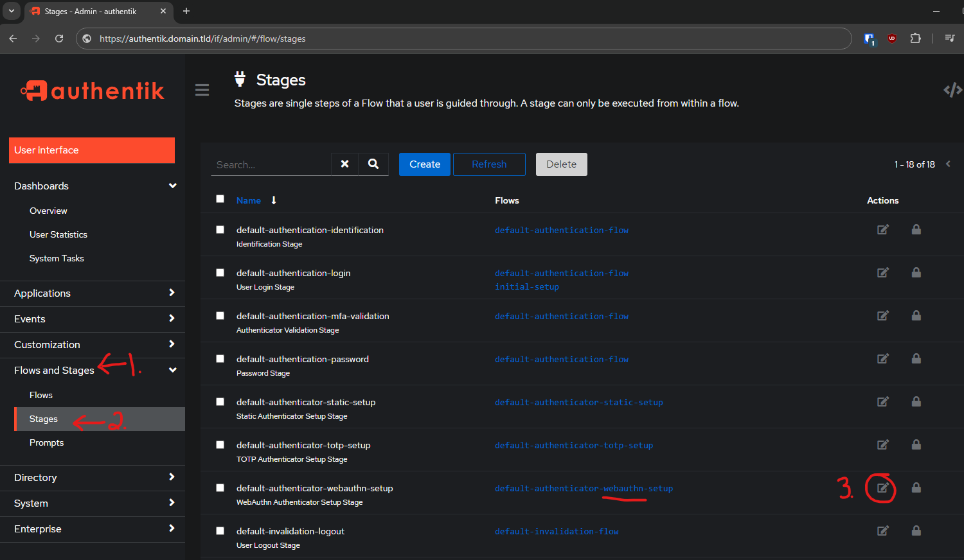Open a new browser tab
This screenshot has height=560, width=964.
pyautogui.click(x=186, y=11)
